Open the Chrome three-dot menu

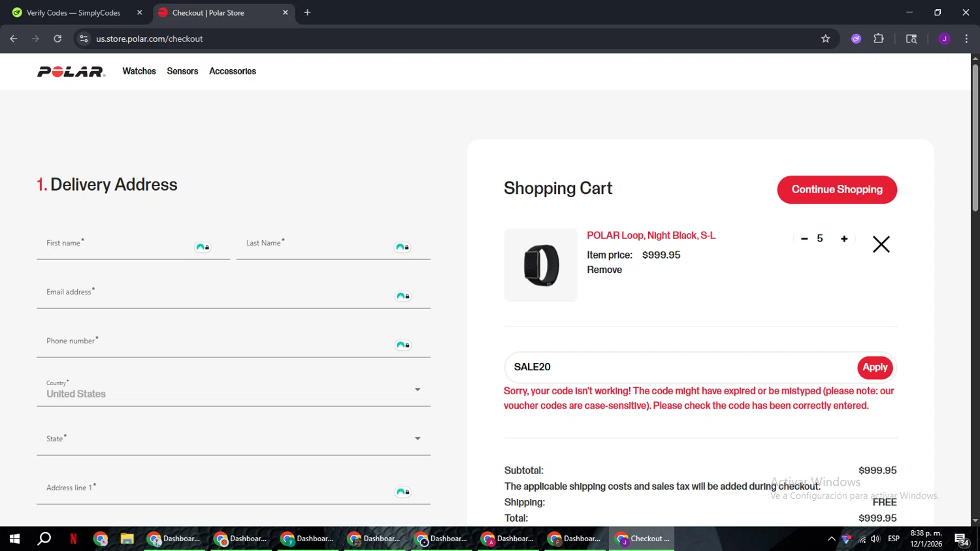click(x=966, y=39)
